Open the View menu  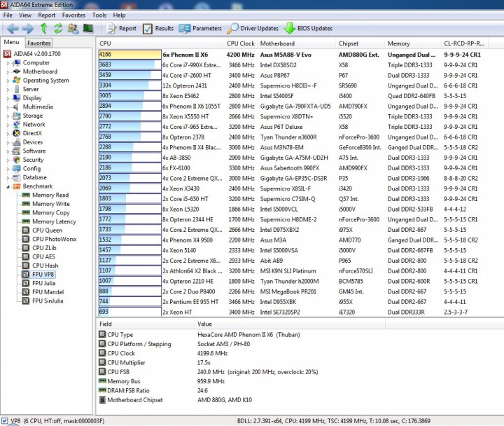[x=25, y=15]
